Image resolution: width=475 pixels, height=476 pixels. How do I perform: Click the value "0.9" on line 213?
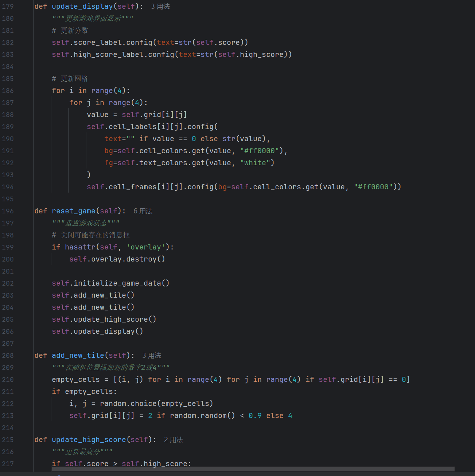255,416
